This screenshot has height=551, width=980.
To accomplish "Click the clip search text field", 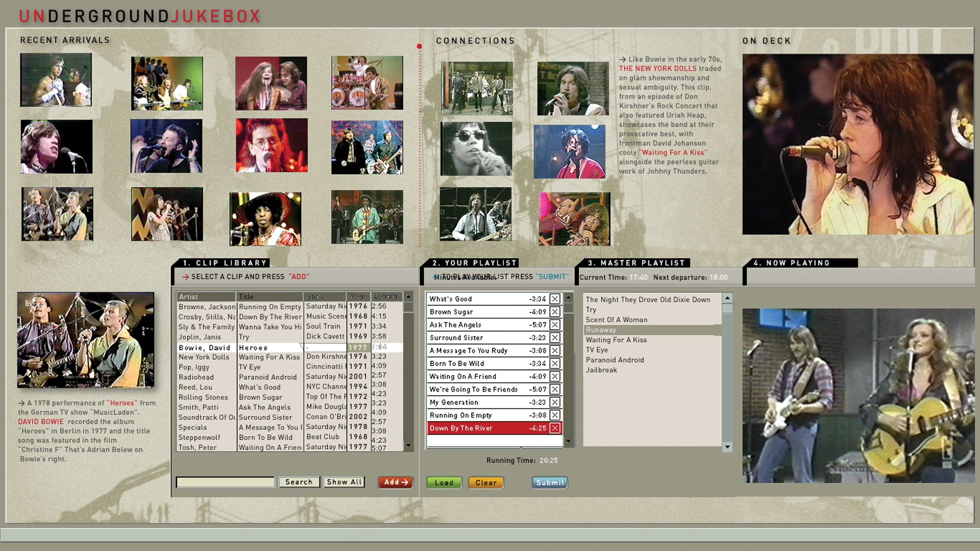I will pos(225,482).
